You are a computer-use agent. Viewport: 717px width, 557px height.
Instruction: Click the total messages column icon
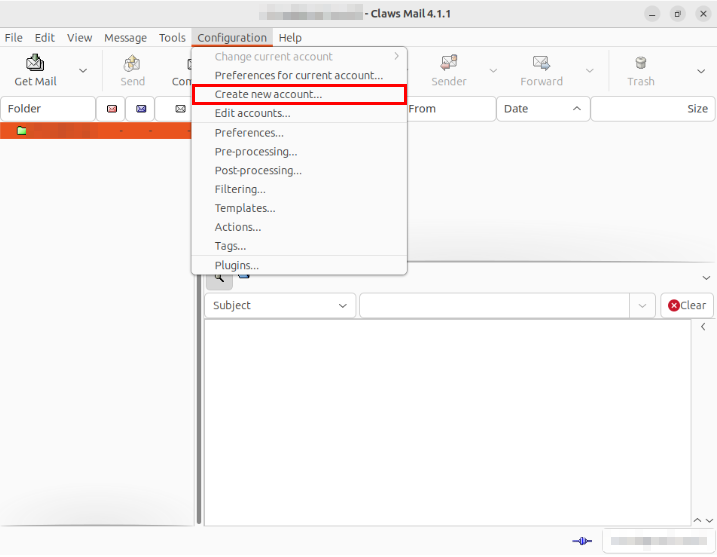click(180, 109)
